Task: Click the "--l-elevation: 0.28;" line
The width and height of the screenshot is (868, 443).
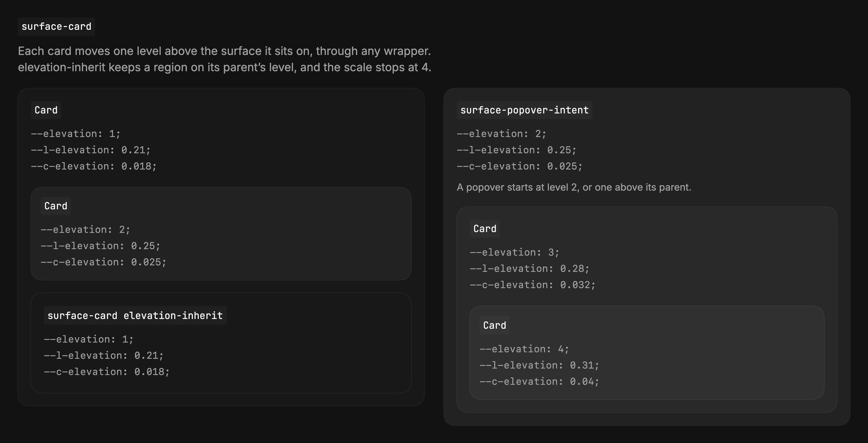Action: click(529, 269)
